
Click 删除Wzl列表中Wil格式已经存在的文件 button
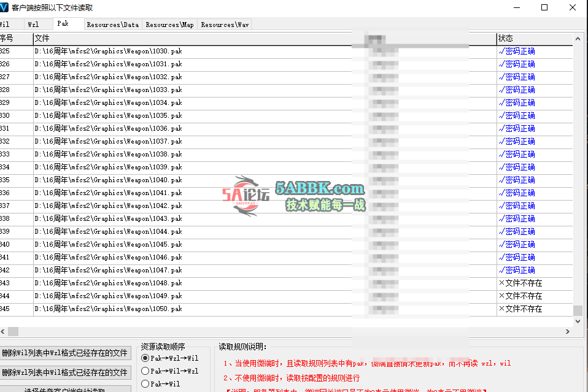tap(64, 372)
